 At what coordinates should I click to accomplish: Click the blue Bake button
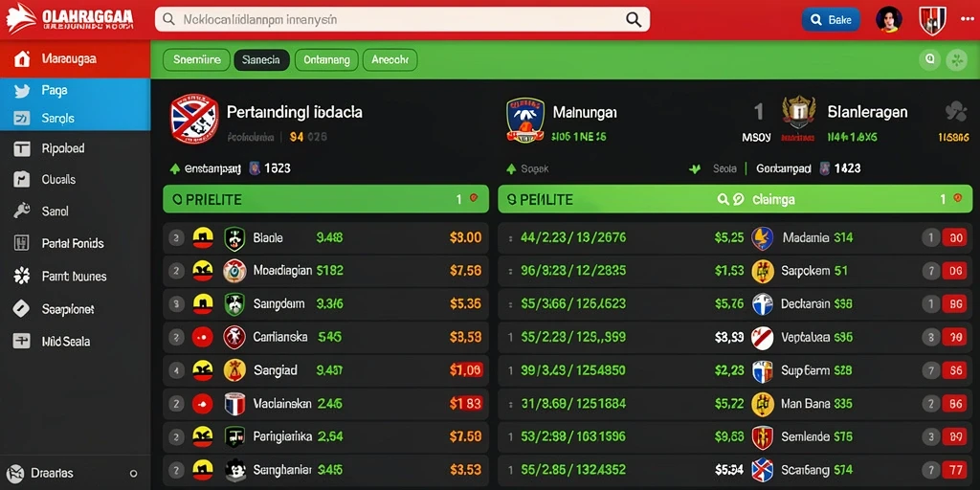pos(831,20)
